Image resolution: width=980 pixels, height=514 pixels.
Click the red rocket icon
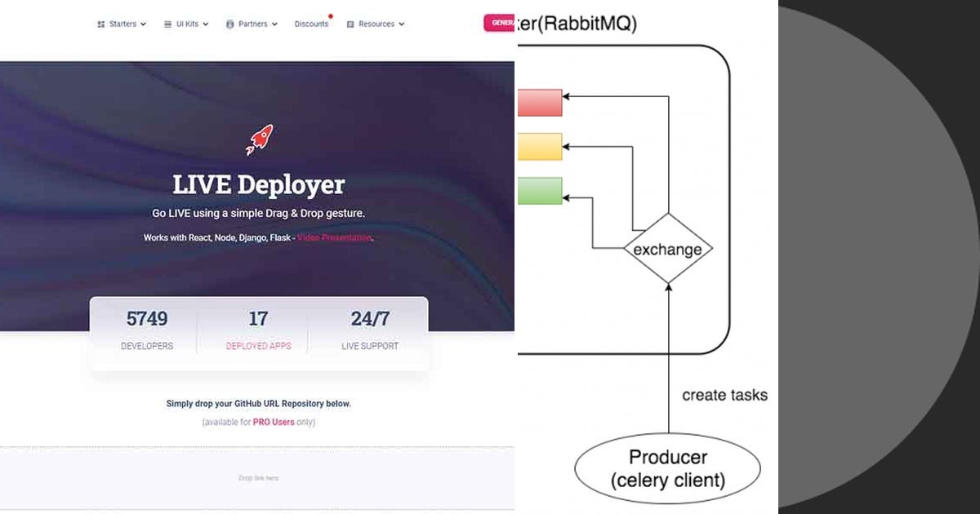tap(260, 140)
